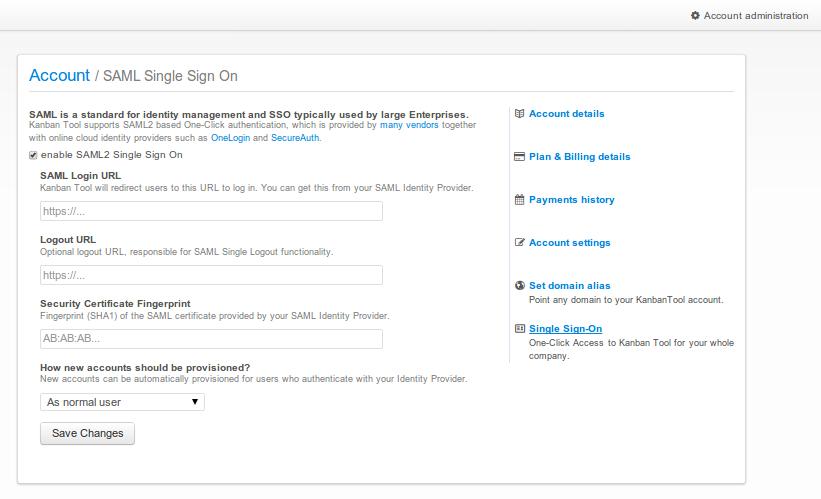
Task: Go to Account breadcrumb link
Action: [x=59, y=75]
